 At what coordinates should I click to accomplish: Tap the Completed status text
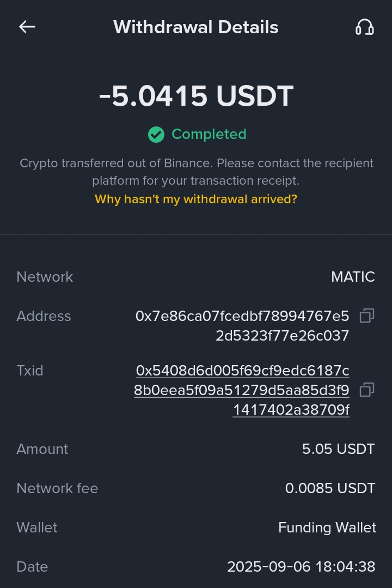pyautogui.click(x=209, y=134)
